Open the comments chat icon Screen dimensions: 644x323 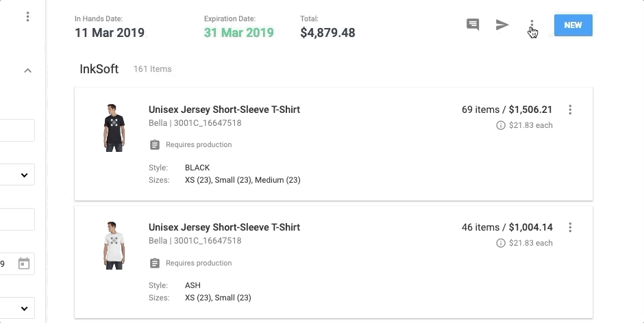(x=473, y=25)
